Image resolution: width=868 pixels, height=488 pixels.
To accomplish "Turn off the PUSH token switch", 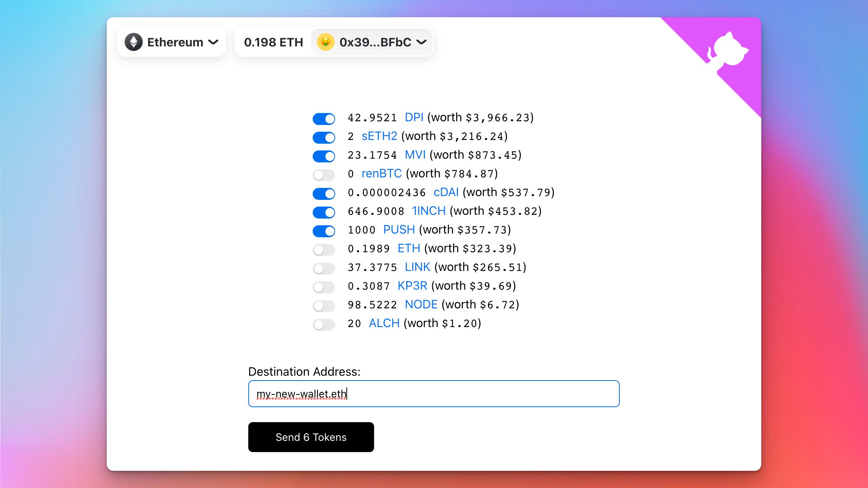I will point(324,231).
